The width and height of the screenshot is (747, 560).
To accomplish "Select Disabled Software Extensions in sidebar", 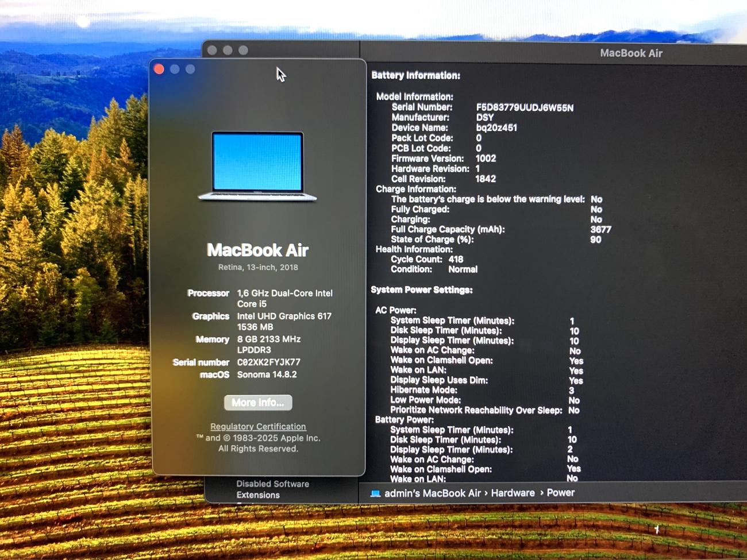I will (x=272, y=489).
